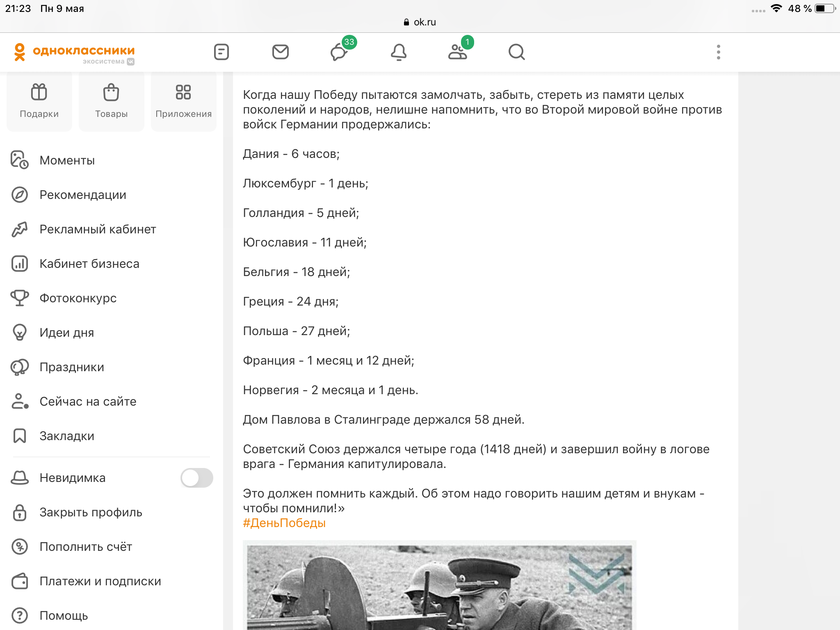Open the news feed icon

point(221,52)
